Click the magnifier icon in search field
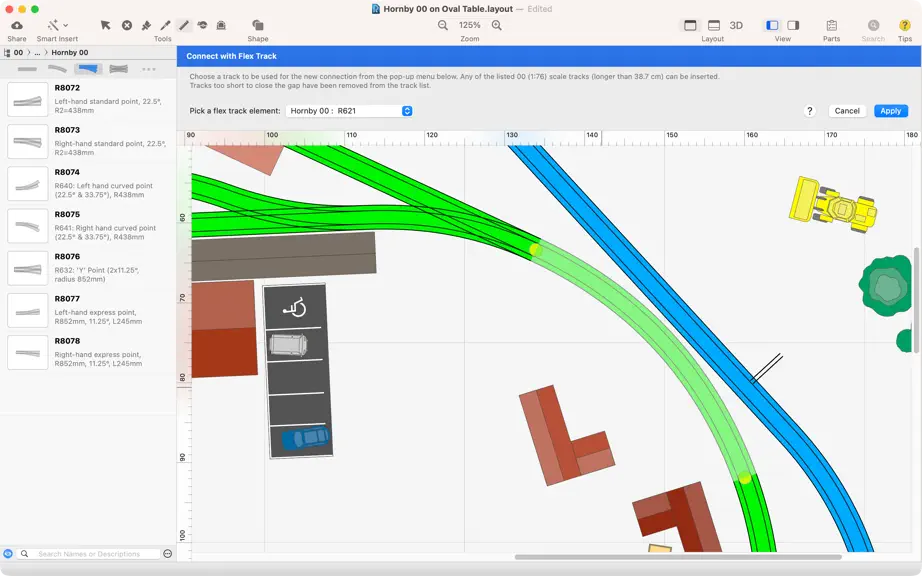The width and height of the screenshot is (922, 576). click(25, 554)
